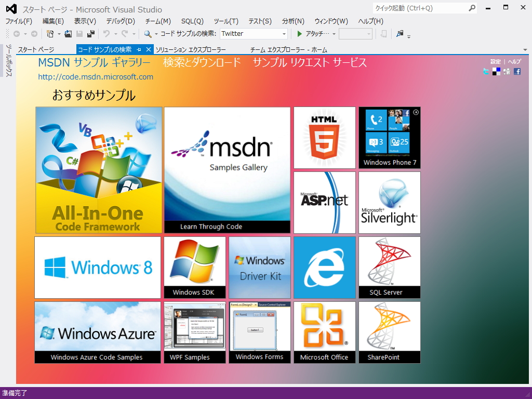This screenshot has height=399, width=532.
Task: Follow the http://code.msdn.microsoft.com link
Action: [x=95, y=76]
